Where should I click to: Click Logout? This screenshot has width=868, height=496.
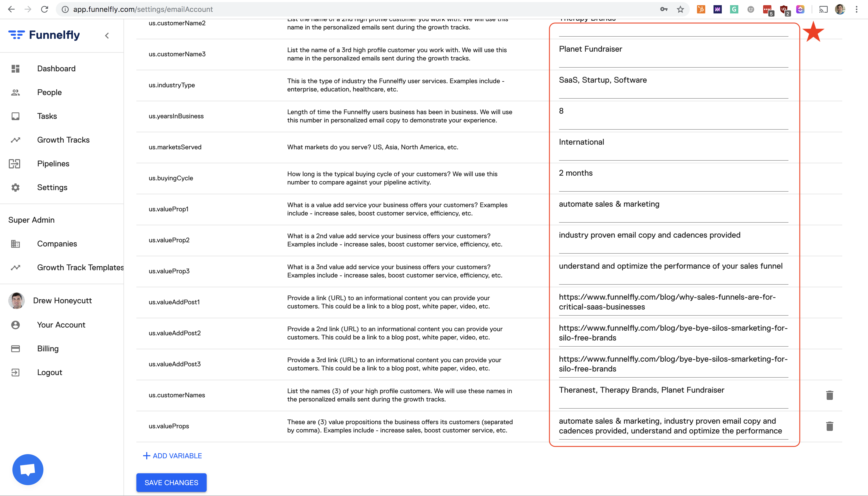tap(50, 372)
